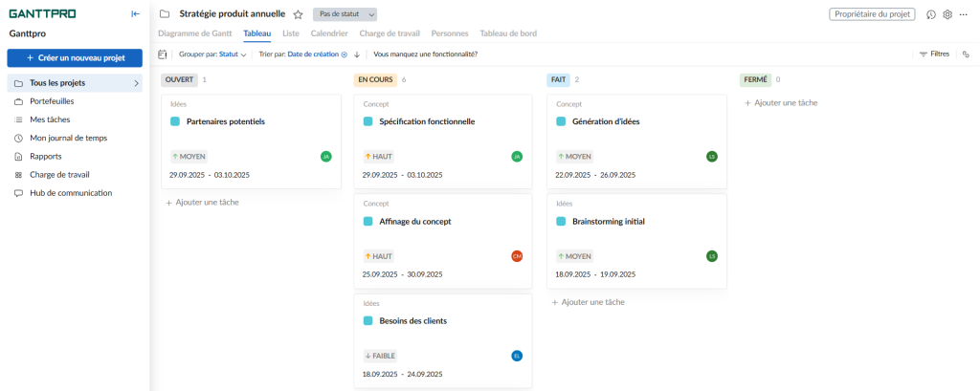Screen dimensions: 980x391
Task: Click Créer un nouveau projet button
Action: [x=75, y=58]
